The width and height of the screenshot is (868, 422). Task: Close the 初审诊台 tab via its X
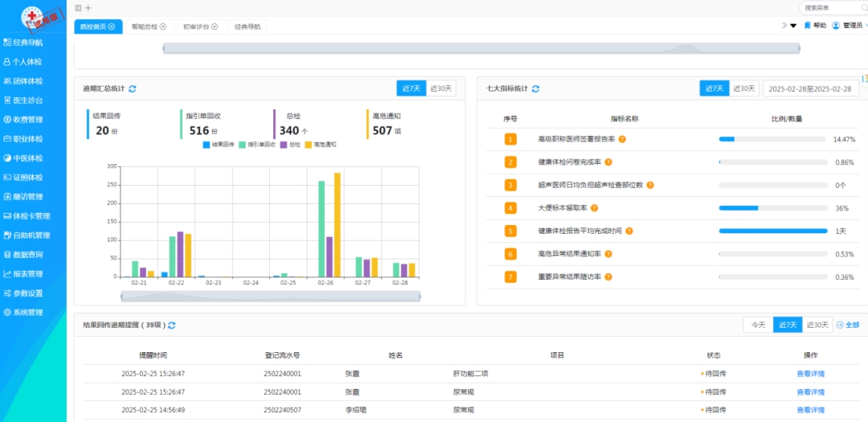(x=215, y=27)
